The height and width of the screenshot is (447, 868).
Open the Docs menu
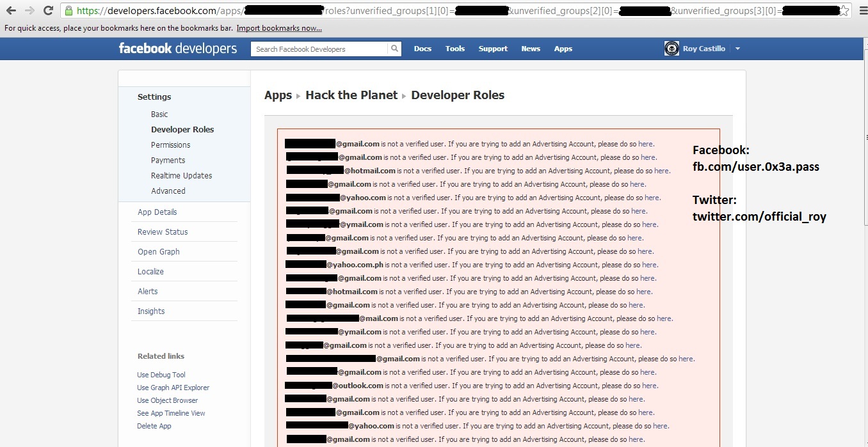422,49
